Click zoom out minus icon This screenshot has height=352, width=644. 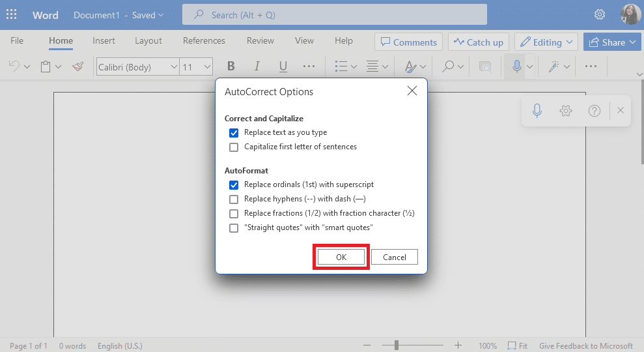coord(367,345)
